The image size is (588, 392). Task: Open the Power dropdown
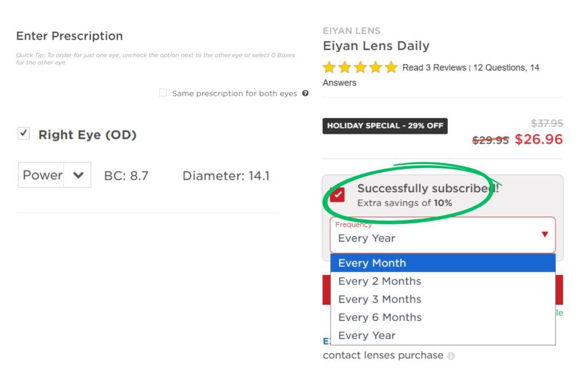point(55,175)
